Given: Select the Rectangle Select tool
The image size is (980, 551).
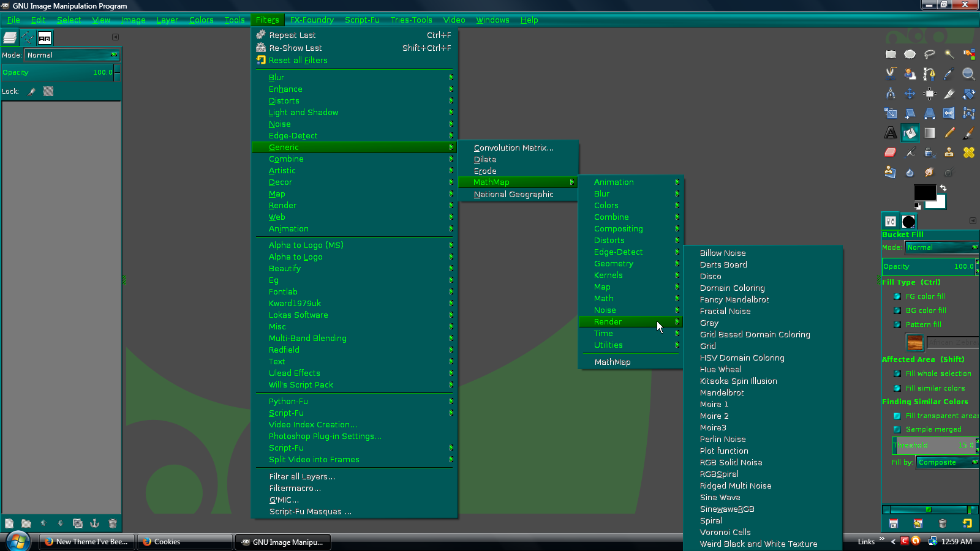Looking at the screenshot, I should (891, 54).
